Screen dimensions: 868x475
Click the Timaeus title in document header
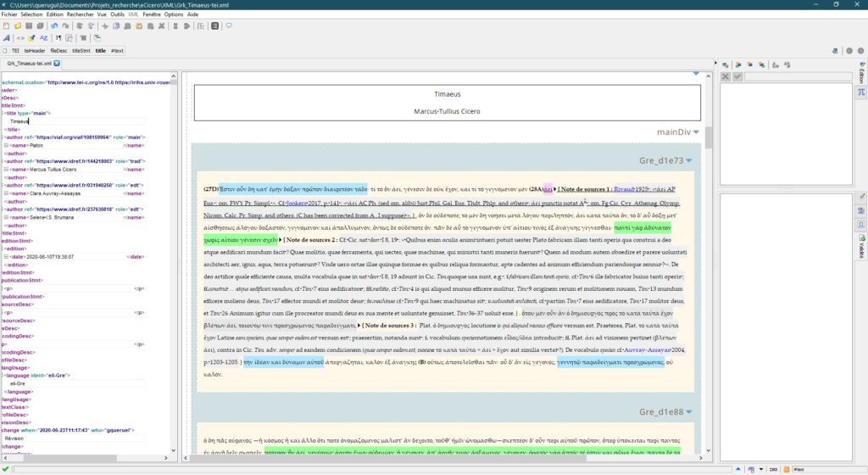point(448,94)
